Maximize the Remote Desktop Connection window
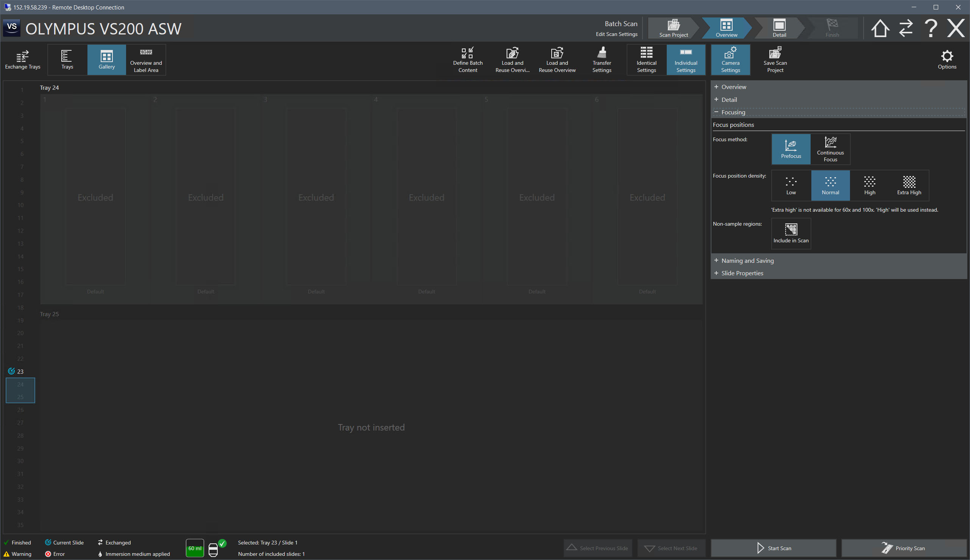970x560 pixels. coord(936,7)
